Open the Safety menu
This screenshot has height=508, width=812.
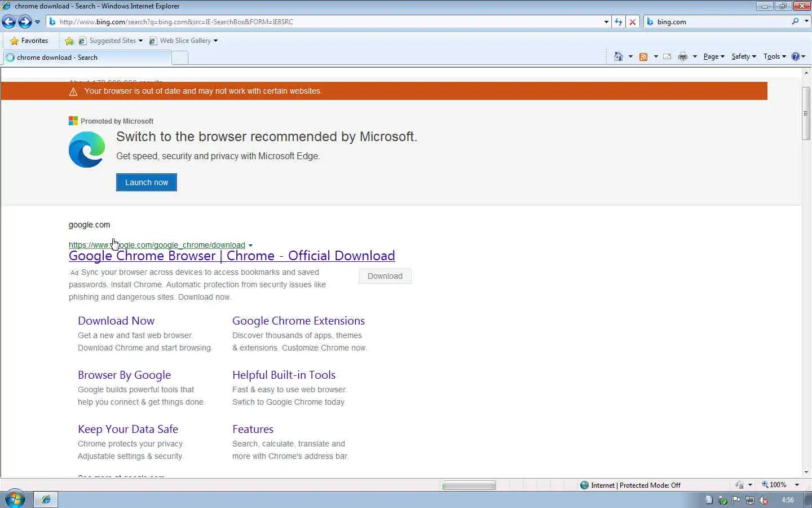pos(744,56)
